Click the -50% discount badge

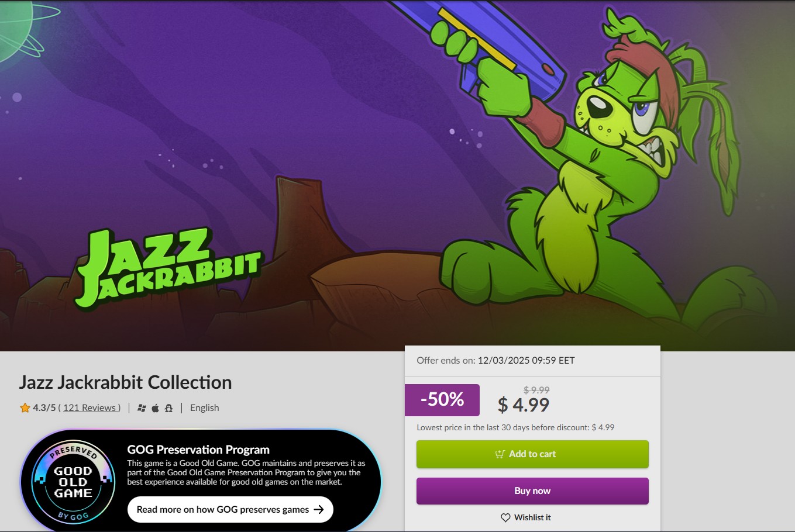[442, 400]
